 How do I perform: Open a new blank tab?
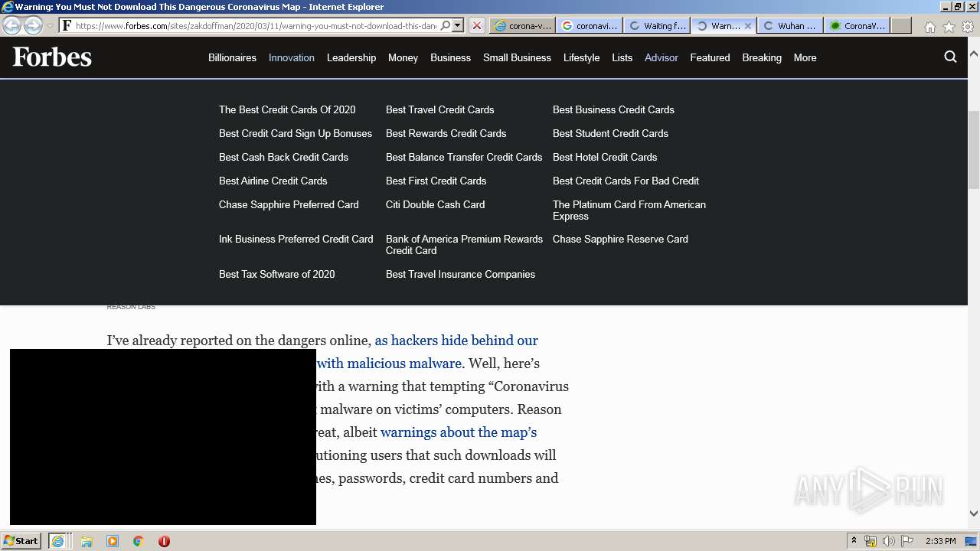pyautogui.click(x=901, y=25)
